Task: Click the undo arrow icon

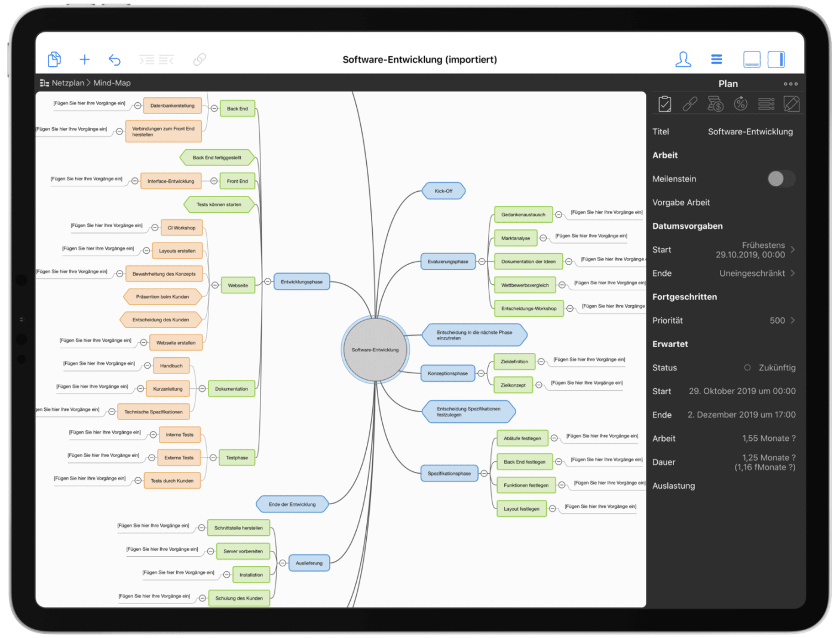Action: (115, 59)
